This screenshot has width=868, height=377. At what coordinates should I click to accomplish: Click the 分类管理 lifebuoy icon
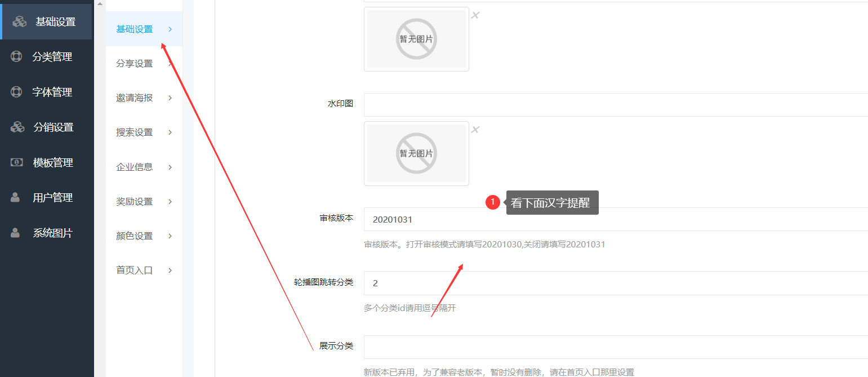(x=16, y=57)
